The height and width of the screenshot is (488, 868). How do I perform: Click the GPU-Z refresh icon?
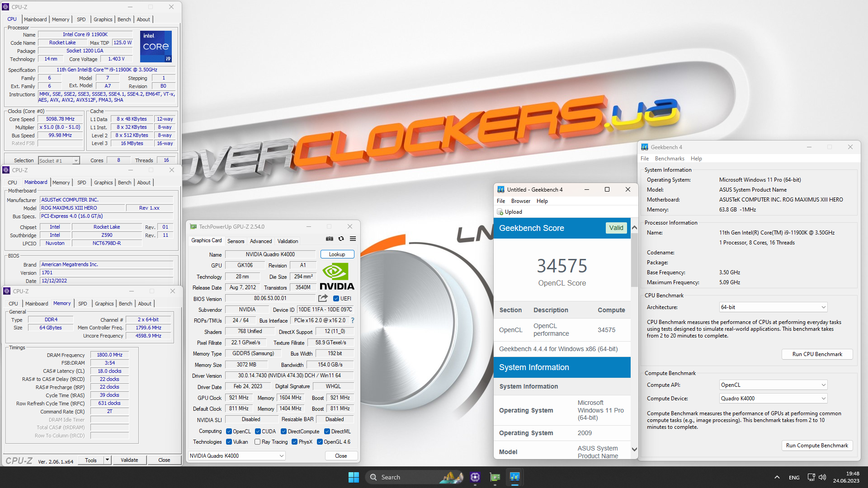coord(341,239)
